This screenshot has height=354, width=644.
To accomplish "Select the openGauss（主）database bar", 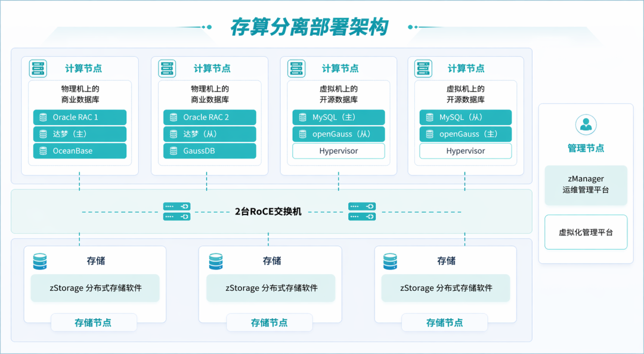I will [465, 134].
